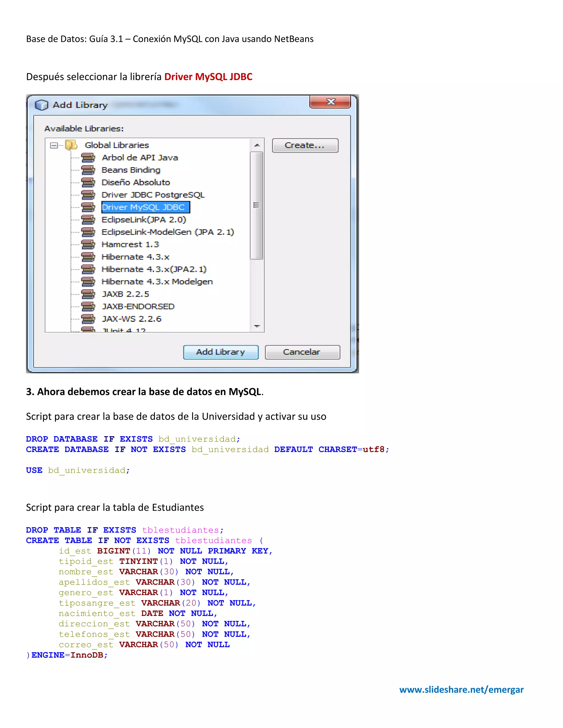Screen dimensions: 563x728
Task: Click the Add Library dialog cube icon
Action: pos(41,105)
